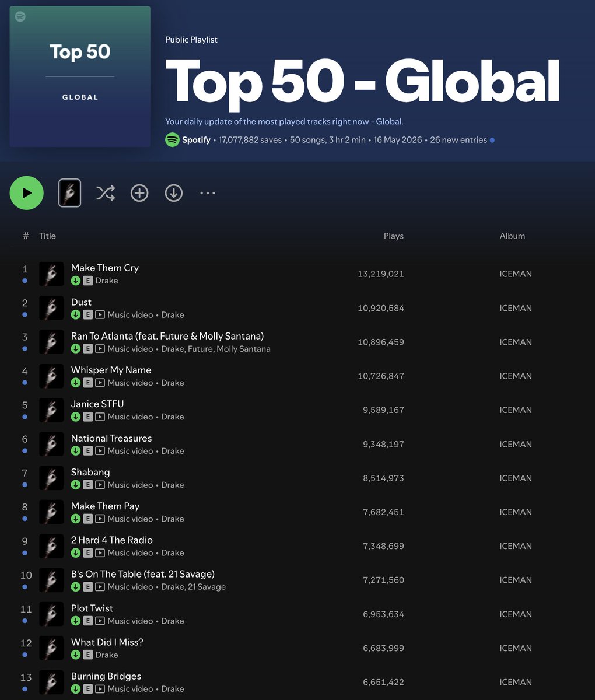595x700 pixels.
Task: Click the 26 new entries label
Action: pos(459,140)
